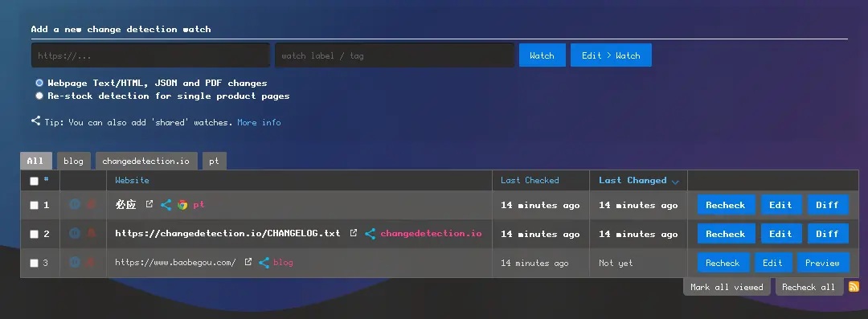Switch to the All tab
868x319 pixels.
point(36,161)
